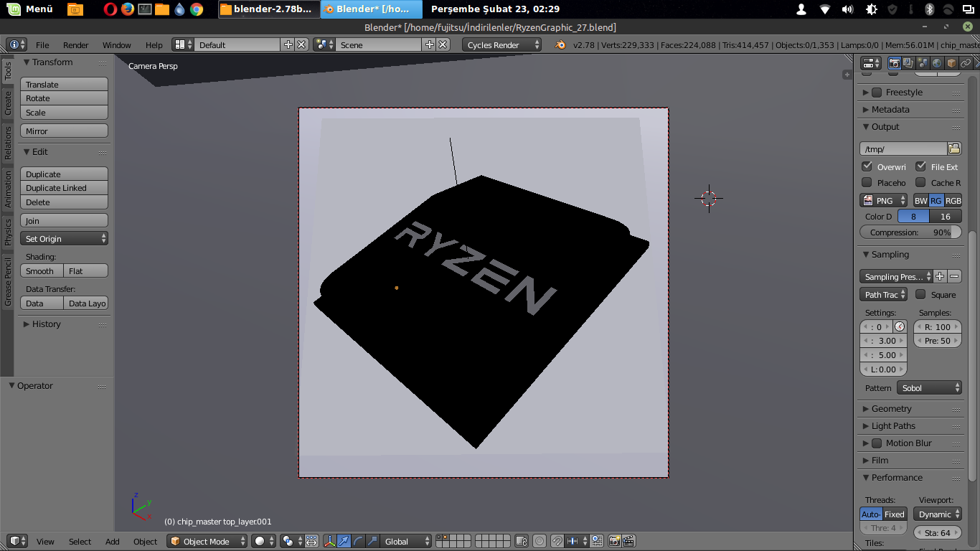
Task: Set color depth to 16
Action: [x=946, y=217]
